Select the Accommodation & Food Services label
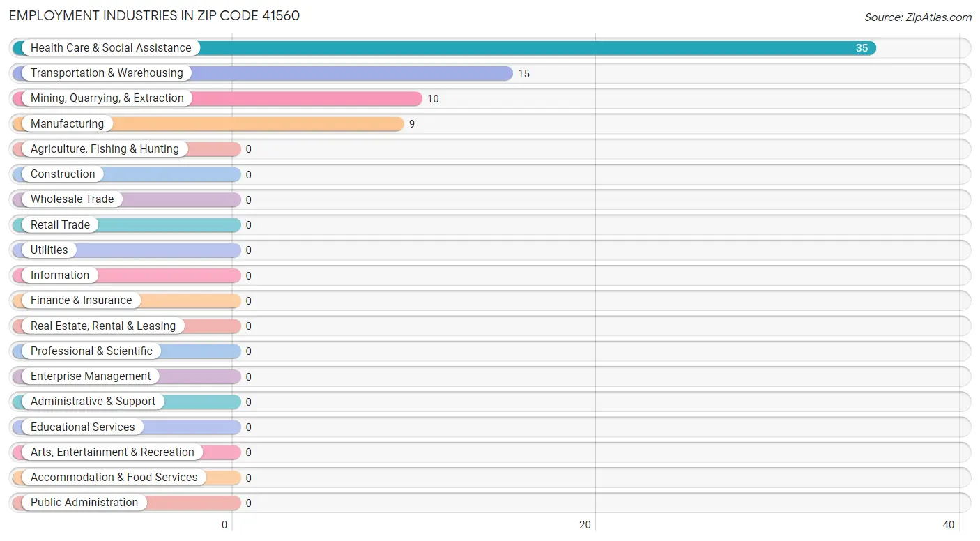The image size is (980, 541). click(114, 478)
